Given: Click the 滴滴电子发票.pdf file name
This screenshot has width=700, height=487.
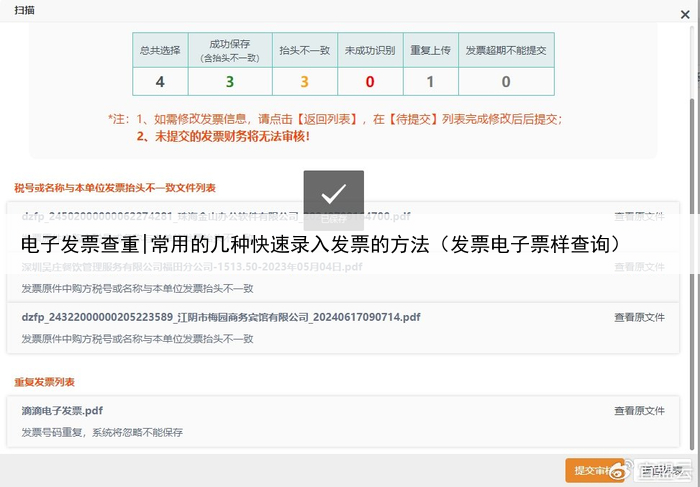Looking at the screenshot, I should click(x=62, y=410).
